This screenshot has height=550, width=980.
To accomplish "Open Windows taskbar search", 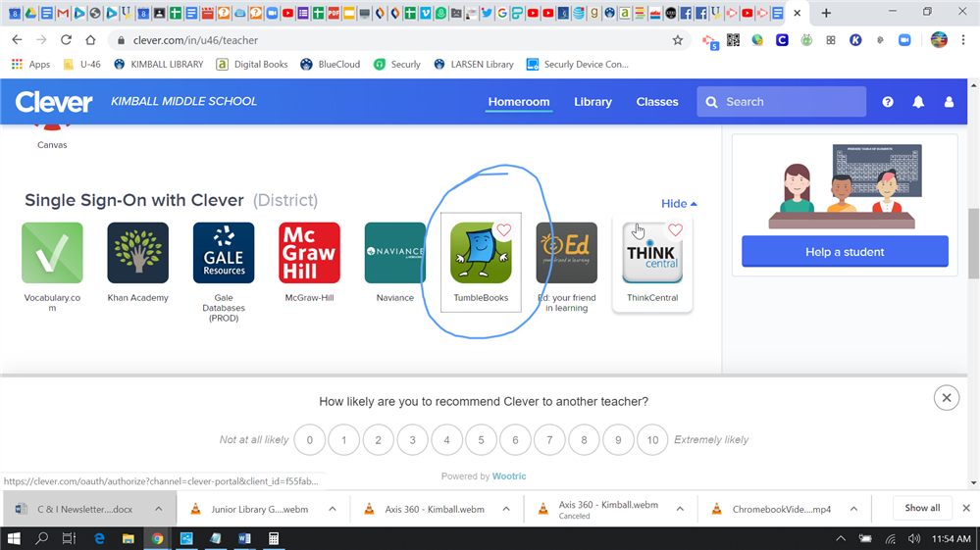I will (41, 538).
